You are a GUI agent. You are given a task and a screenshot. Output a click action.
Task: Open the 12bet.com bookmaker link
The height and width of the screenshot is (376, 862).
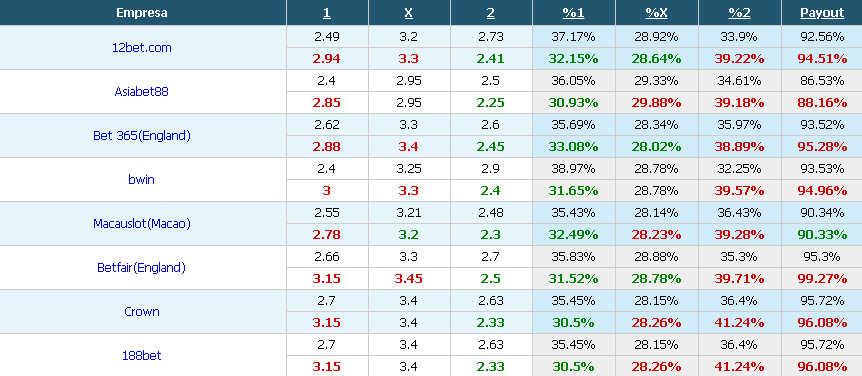[142, 48]
